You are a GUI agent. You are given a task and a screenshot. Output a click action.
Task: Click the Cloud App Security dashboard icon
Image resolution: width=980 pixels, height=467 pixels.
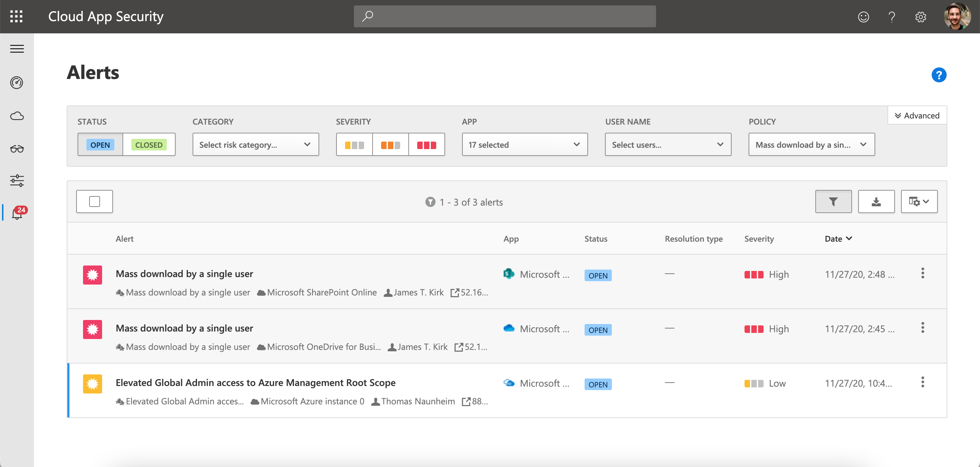16,82
